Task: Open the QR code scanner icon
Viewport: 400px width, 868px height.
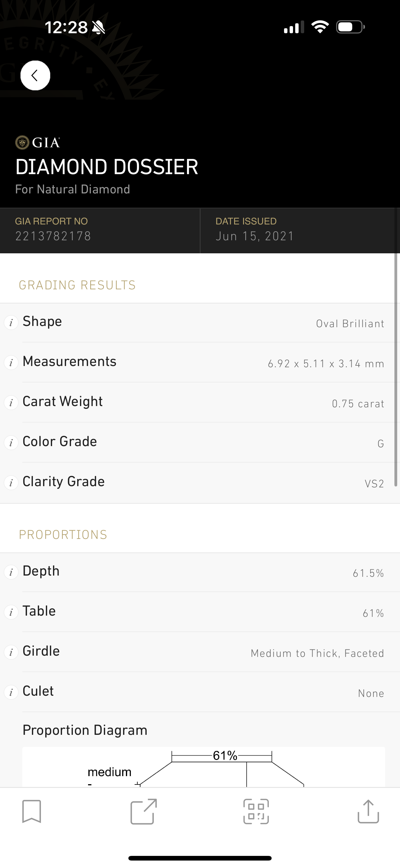Action: click(x=256, y=811)
